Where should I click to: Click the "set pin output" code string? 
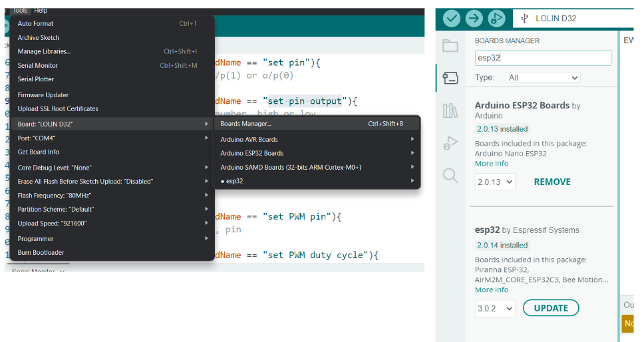(x=305, y=101)
